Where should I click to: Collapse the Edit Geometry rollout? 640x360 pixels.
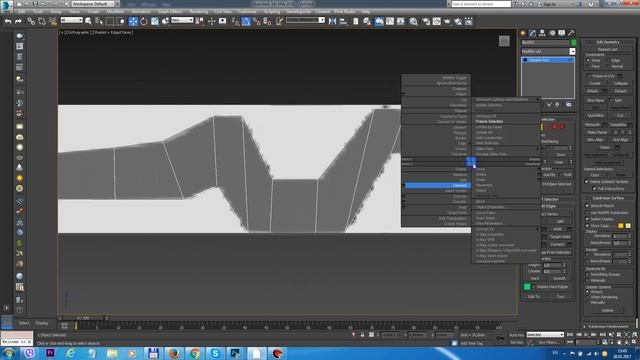tap(607, 42)
